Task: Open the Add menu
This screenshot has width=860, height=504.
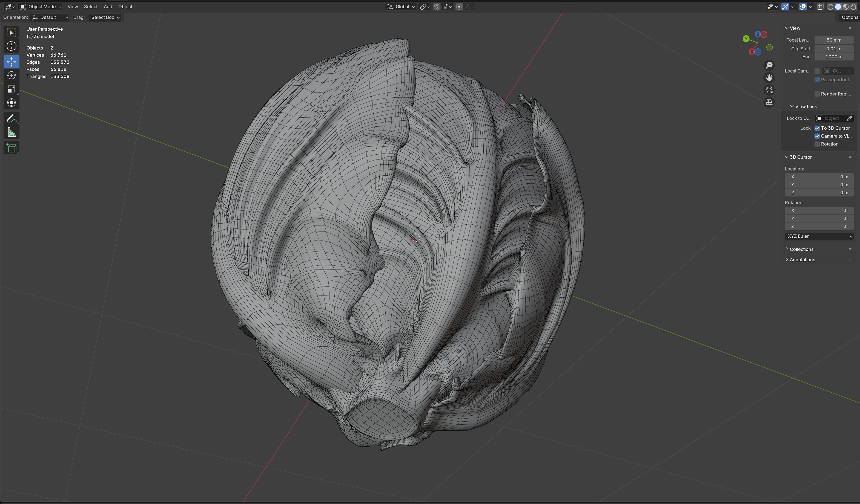Action: point(107,7)
